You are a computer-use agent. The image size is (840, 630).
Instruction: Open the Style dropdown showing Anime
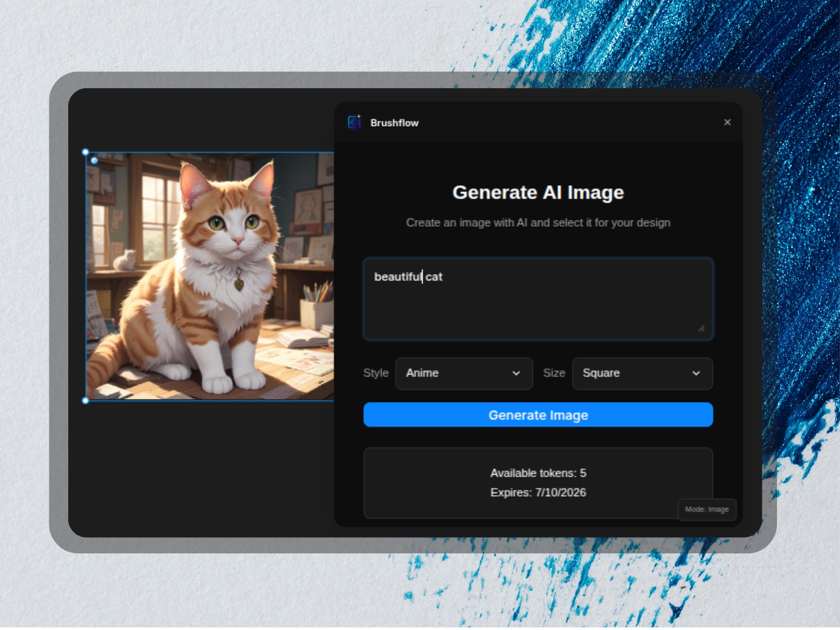point(464,373)
